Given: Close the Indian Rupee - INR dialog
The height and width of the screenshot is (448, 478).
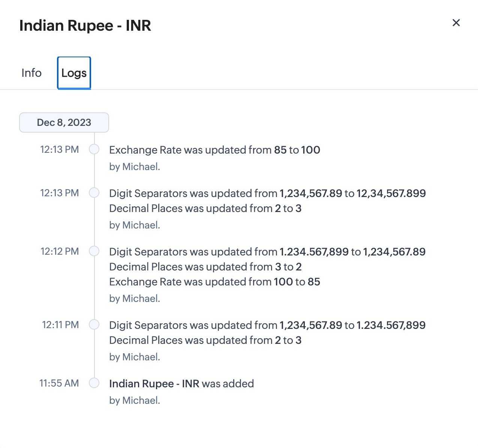Looking at the screenshot, I should pyautogui.click(x=456, y=23).
